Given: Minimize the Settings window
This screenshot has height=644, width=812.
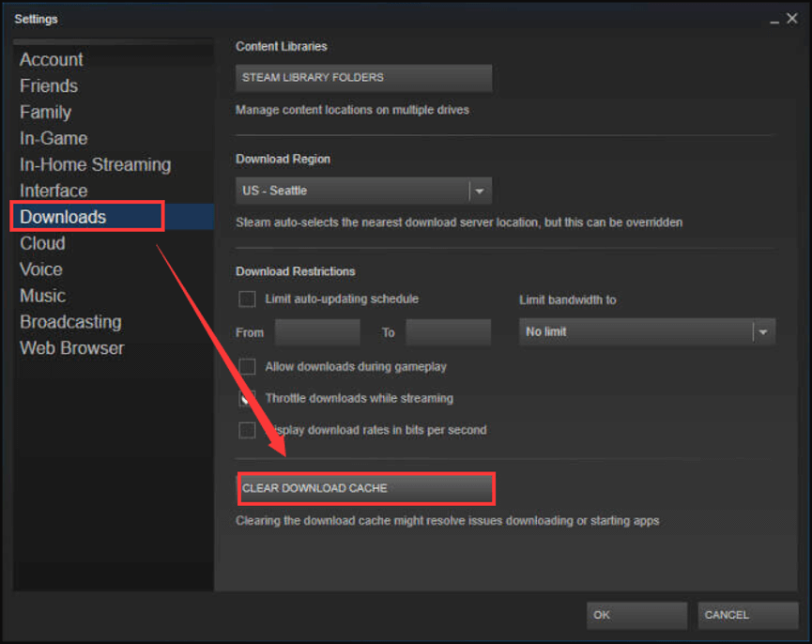Looking at the screenshot, I should point(774,20).
